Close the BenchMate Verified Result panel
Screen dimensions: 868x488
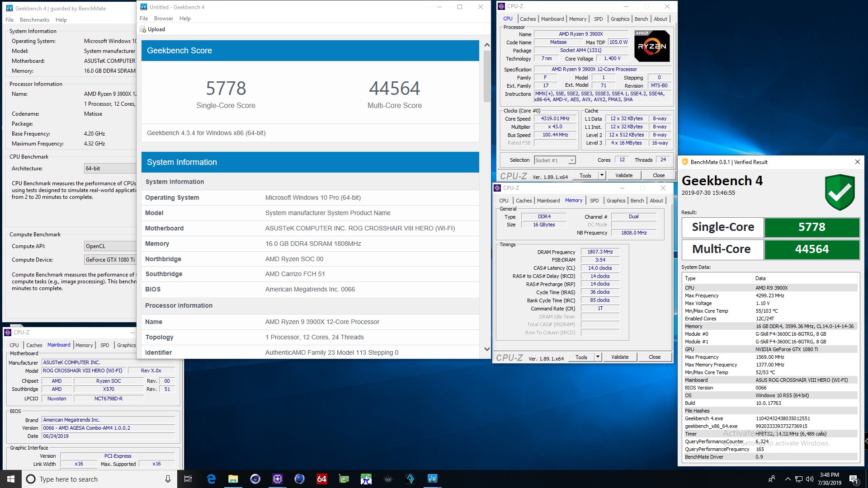pyautogui.click(x=857, y=162)
